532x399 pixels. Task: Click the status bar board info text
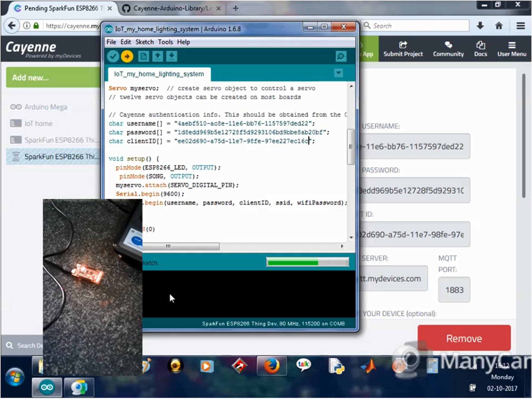click(x=273, y=323)
